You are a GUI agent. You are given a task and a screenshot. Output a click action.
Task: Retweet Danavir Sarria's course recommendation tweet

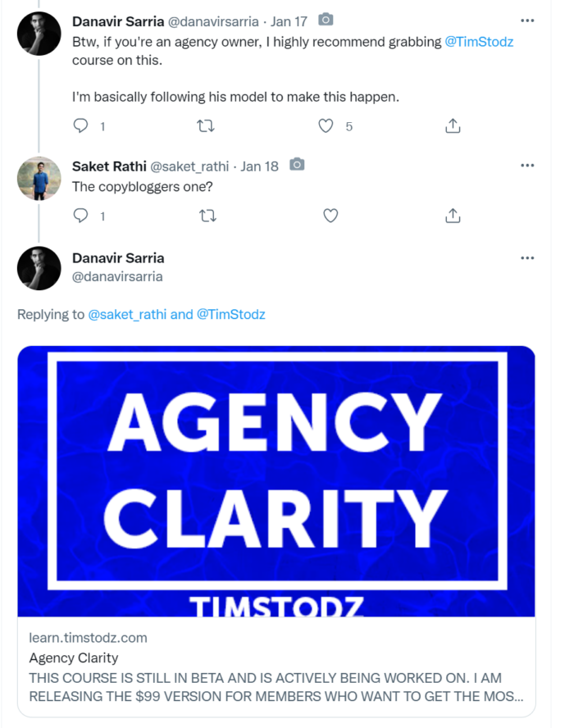coord(207,126)
